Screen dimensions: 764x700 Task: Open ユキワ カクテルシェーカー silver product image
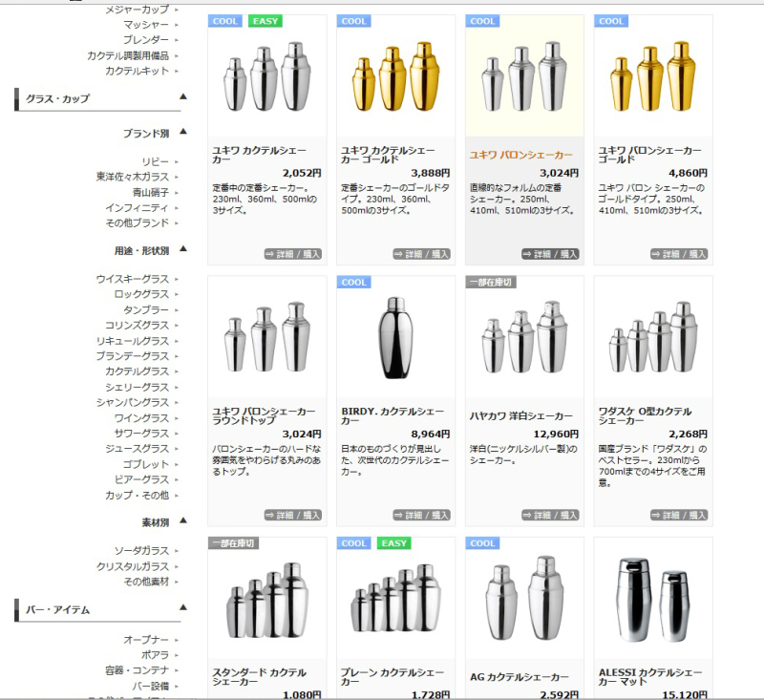coord(267,77)
